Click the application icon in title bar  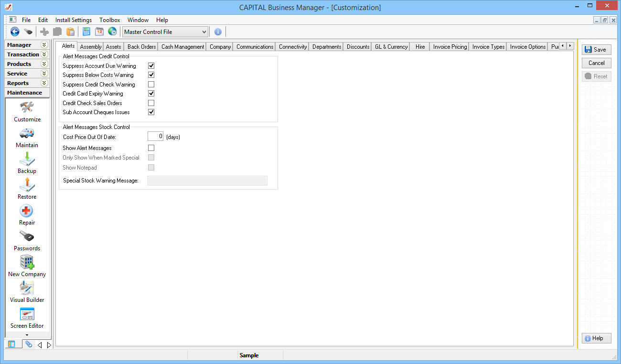point(8,7)
